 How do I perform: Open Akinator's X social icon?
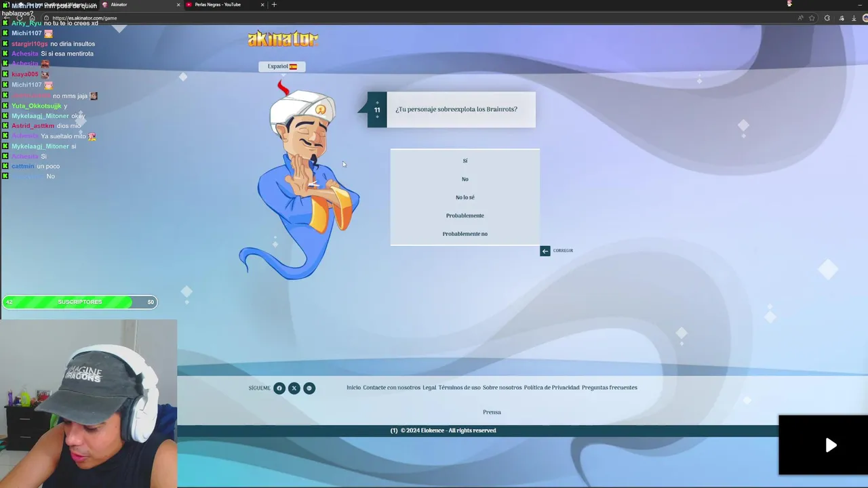(294, 388)
